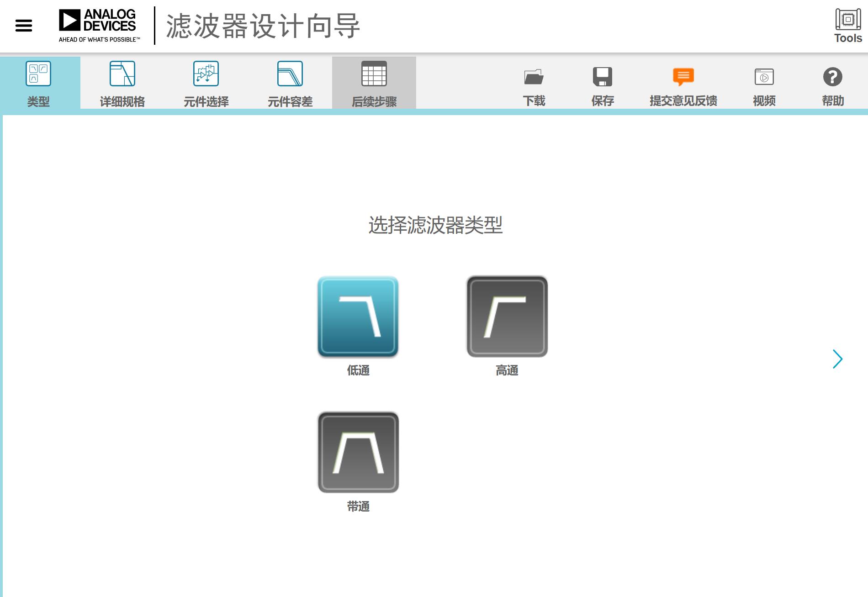Open the 帮助 help icon
The image size is (868, 597).
click(x=833, y=82)
